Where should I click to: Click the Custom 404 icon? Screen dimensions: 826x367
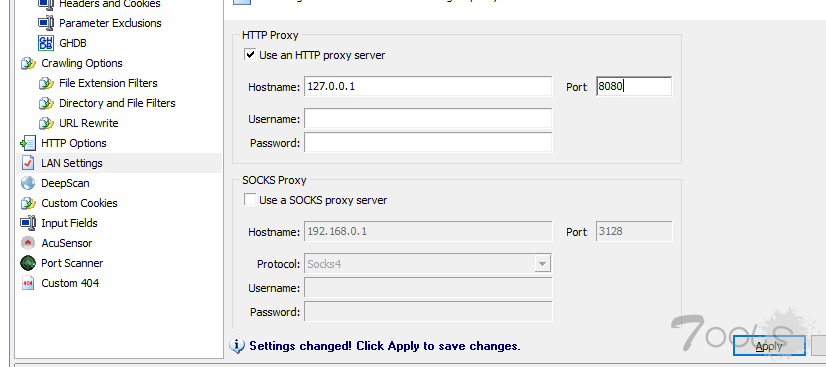tap(28, 283)
